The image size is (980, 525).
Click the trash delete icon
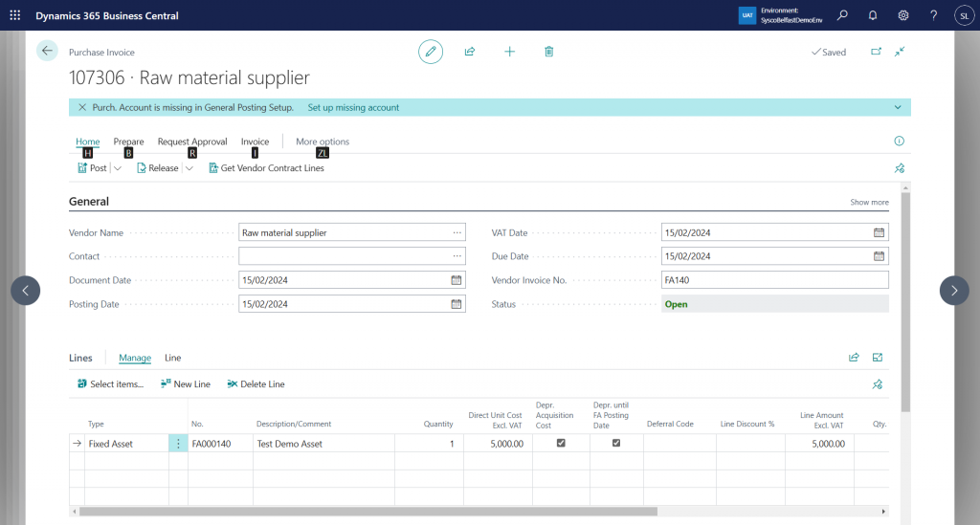click(x=548, y=52)
